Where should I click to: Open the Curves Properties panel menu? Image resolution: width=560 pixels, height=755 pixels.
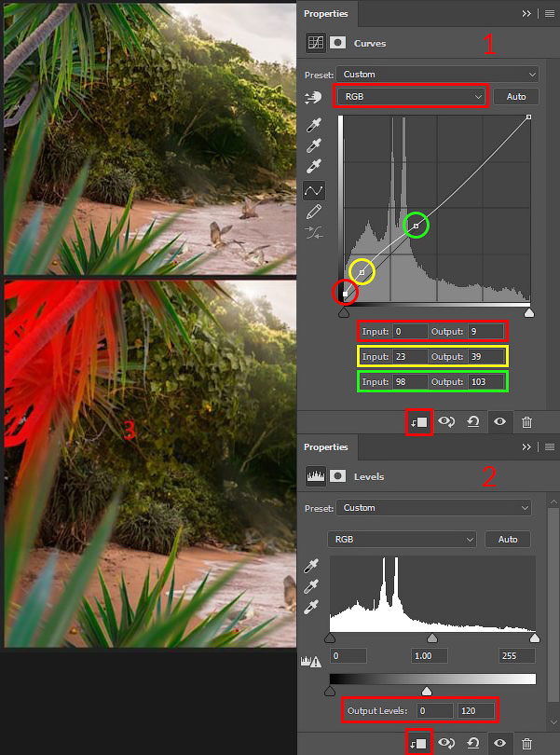(550, 14)
